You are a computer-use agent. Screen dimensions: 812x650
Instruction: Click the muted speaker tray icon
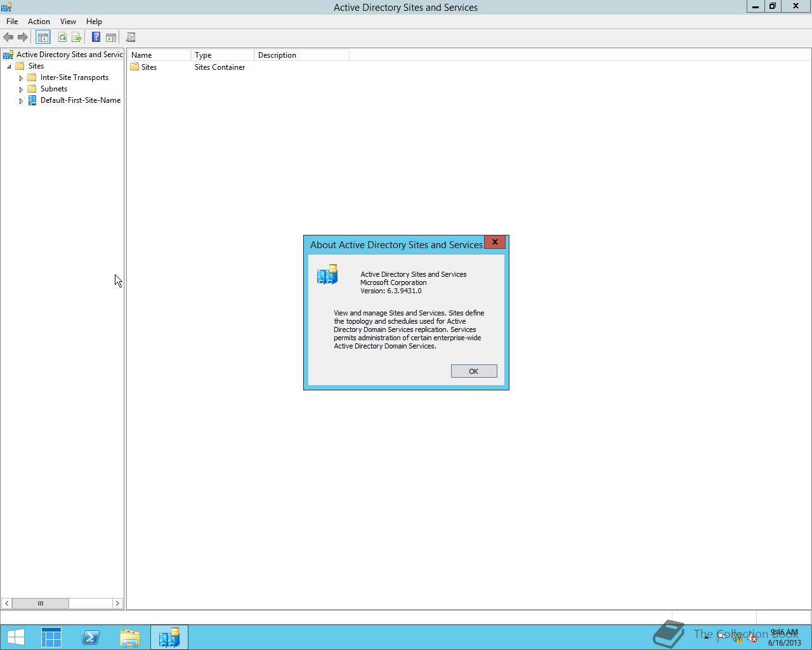(752, 637)
